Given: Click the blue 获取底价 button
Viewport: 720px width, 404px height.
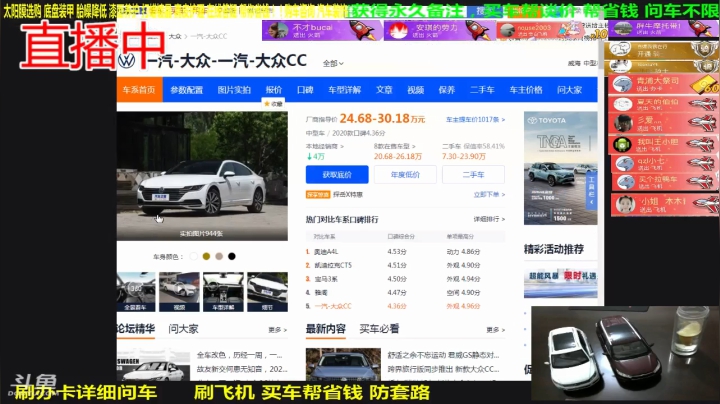Looking at the screenshot, I should point(337,174).
